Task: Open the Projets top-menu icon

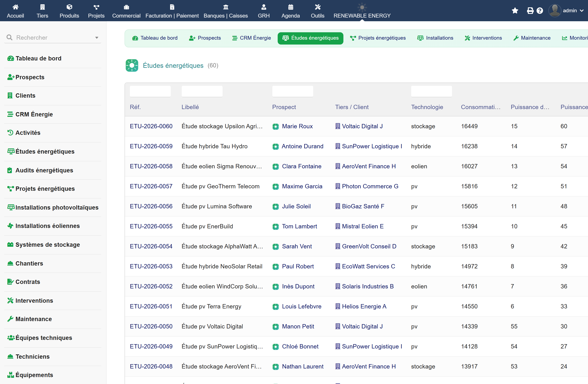Action: (96, 7)
